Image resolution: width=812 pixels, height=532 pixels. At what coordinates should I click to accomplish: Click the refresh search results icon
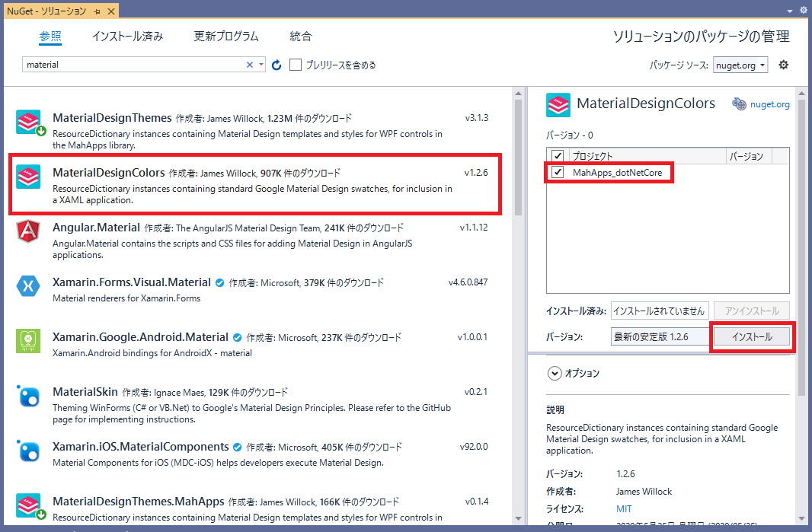point(277,65)
